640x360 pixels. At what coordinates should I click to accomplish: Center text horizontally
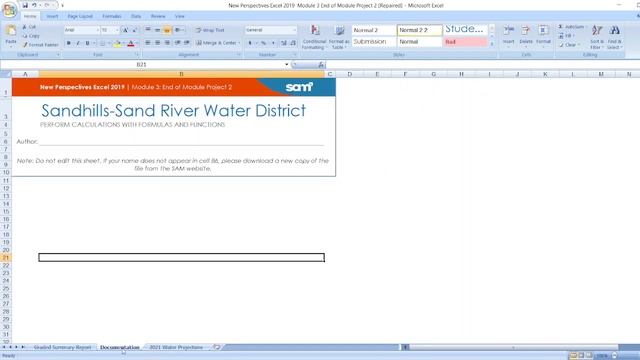click(158, 43)
